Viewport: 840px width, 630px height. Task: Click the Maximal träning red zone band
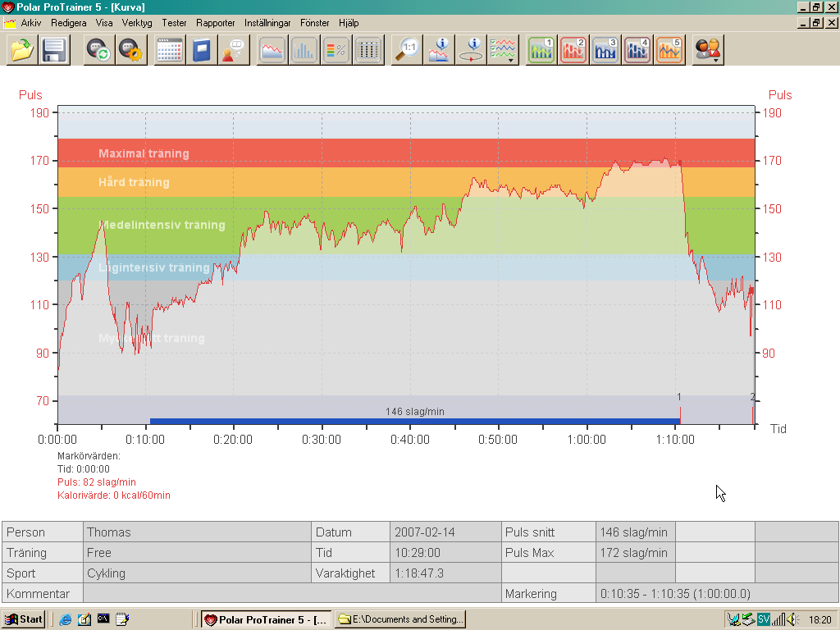click(x=406, y=153)
